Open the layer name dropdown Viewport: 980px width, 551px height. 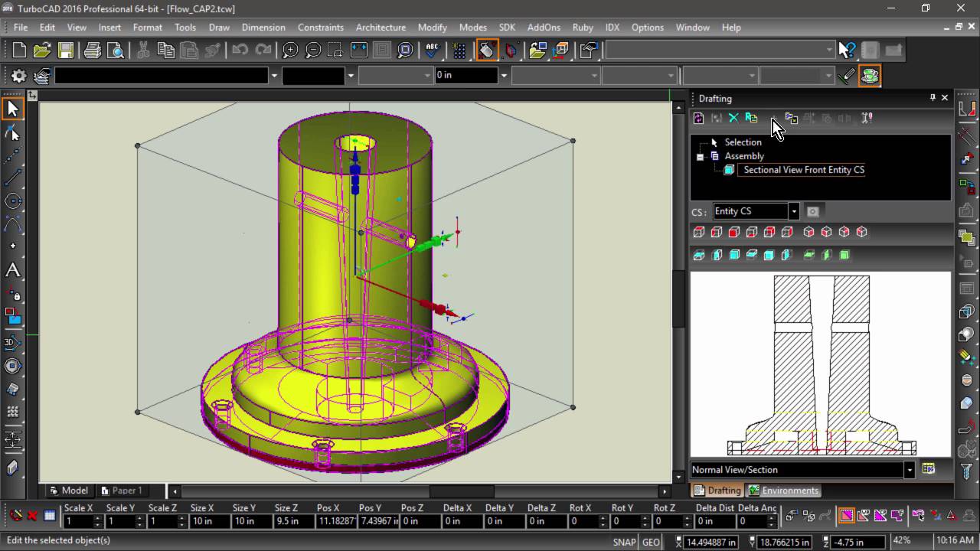tap(274, 76)
